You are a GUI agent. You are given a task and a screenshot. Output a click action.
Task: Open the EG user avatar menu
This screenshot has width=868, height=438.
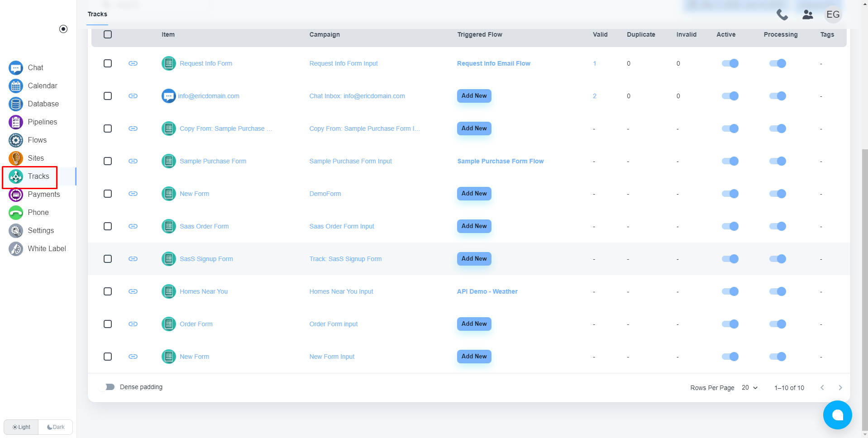[833, 14]
